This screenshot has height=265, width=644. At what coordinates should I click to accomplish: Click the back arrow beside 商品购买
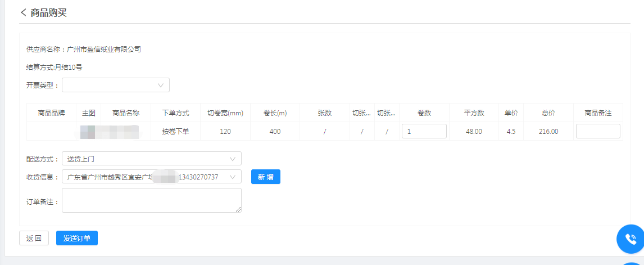click(x=24, y=12)
